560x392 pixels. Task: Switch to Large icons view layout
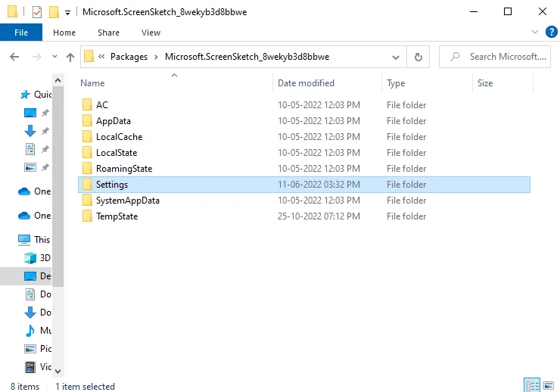tap(549, 386)
